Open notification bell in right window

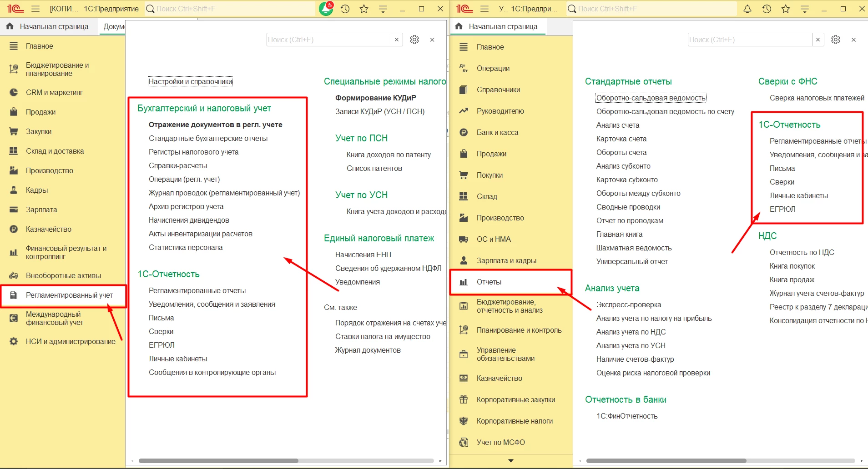[x=747, y=9]
